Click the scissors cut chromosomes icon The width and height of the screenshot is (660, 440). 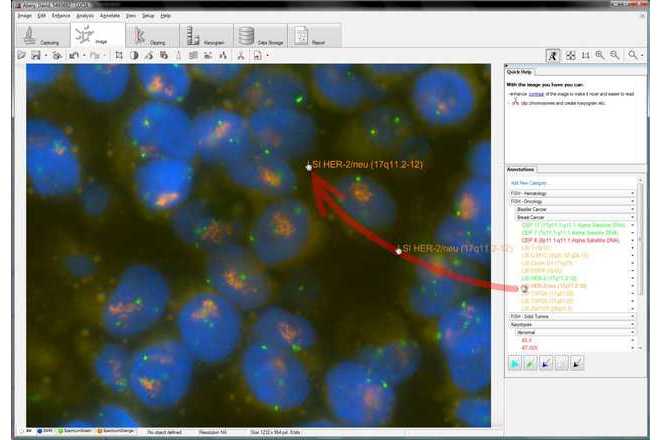coord(241,55)
